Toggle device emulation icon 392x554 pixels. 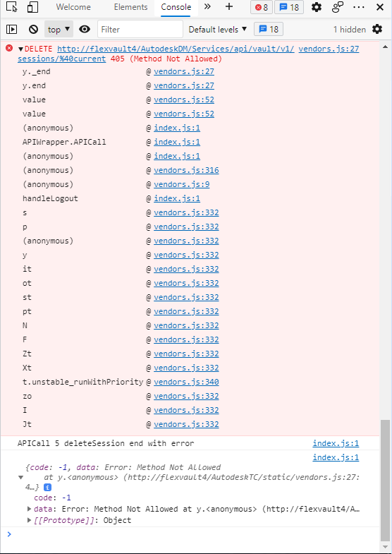pos(32,8)
